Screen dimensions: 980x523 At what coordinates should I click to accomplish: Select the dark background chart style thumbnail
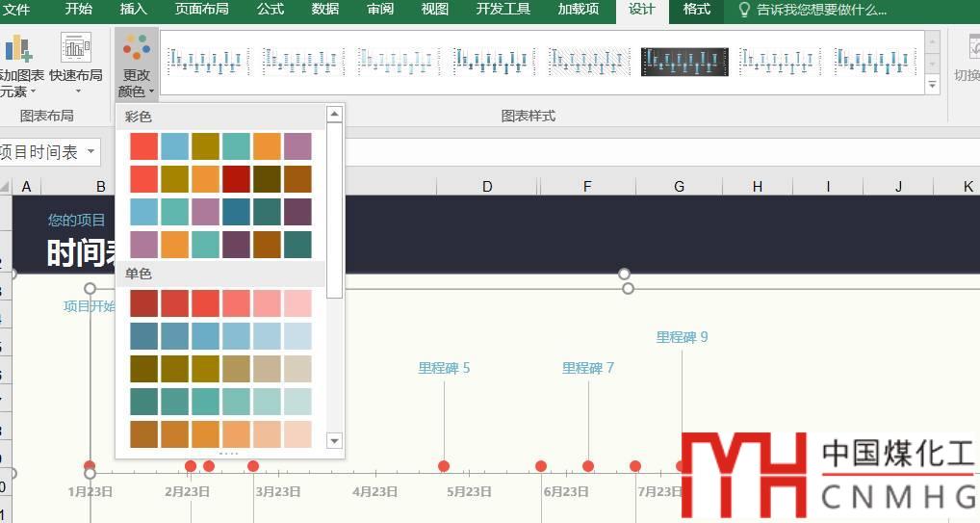click(x=684, y=62)
